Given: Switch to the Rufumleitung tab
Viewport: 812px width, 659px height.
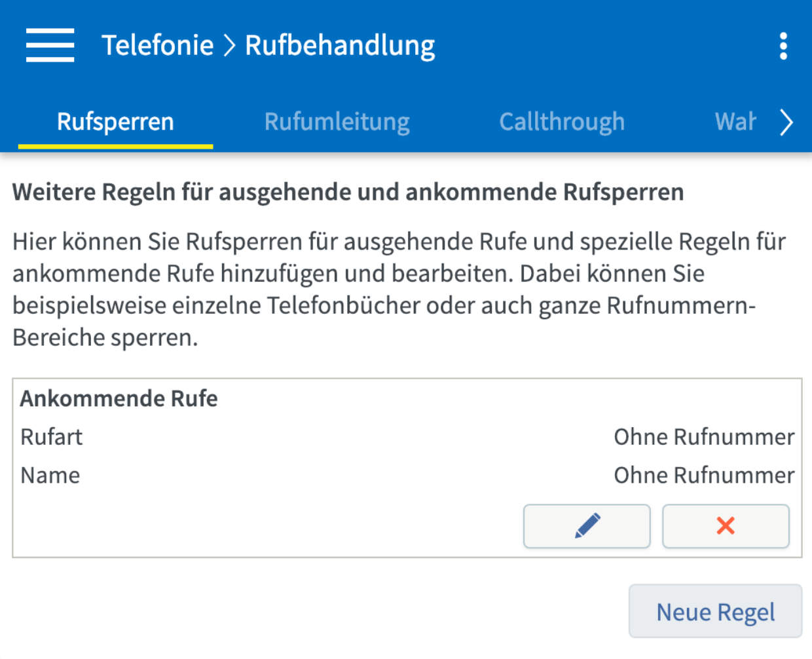Looking at the screenshot, I should click(x=337, y=122).
